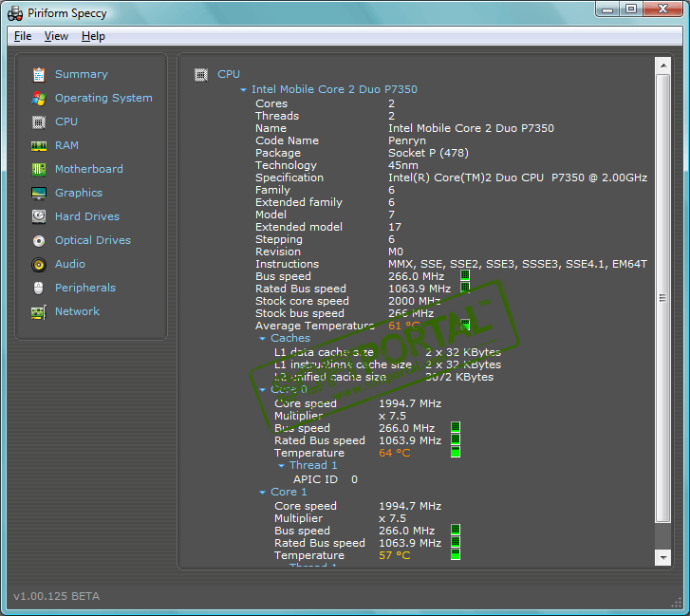
Task: Collapse the Caches section
Action: pos(262,339)
